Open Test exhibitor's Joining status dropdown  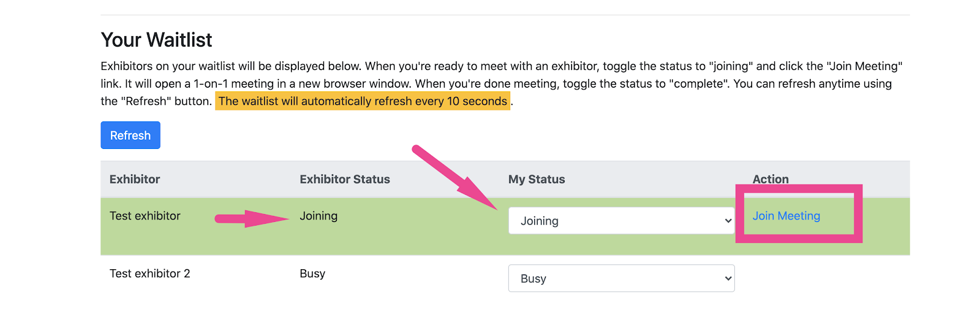click(x=612, y=221)
